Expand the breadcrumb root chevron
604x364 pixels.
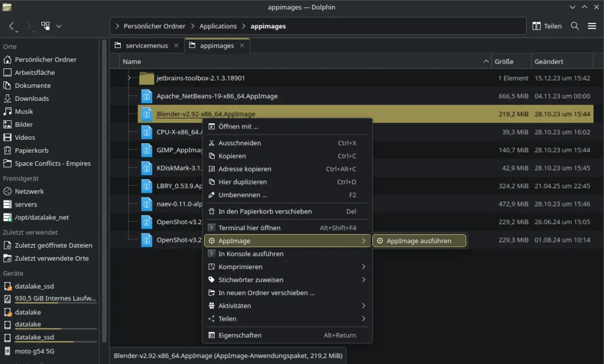click(x=117, y=26)
